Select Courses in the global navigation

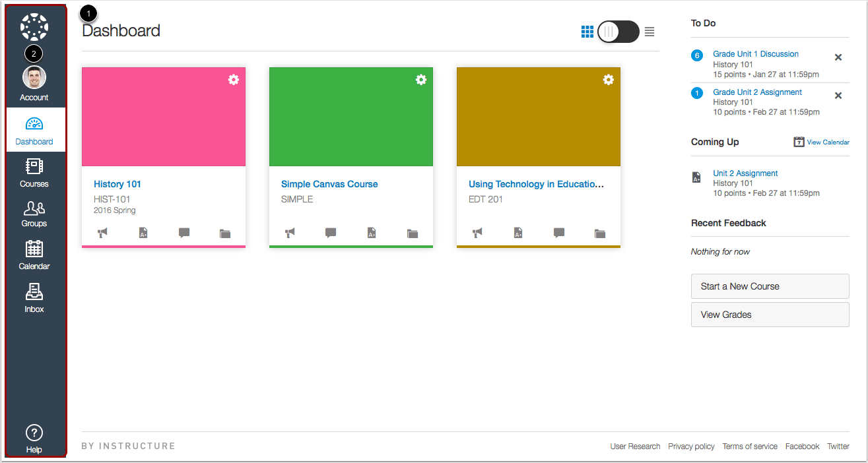pos(34,173)
